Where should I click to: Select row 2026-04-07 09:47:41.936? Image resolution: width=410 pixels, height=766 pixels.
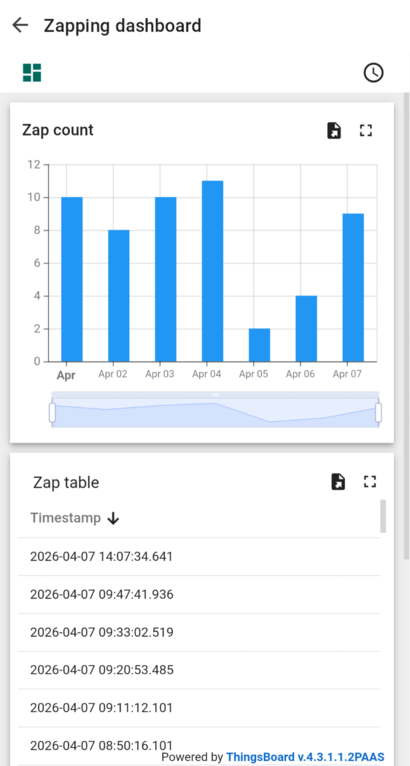click(199, 595)
